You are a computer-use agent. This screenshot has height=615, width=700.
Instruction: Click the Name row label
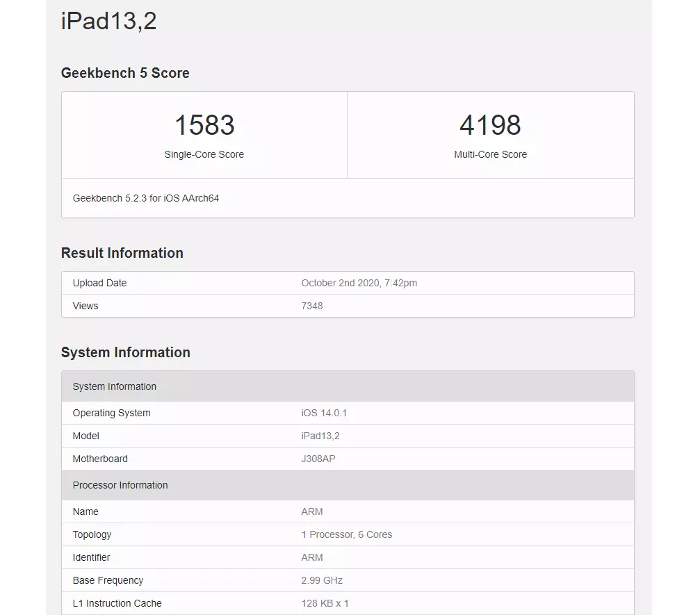[x=86, y=511]
